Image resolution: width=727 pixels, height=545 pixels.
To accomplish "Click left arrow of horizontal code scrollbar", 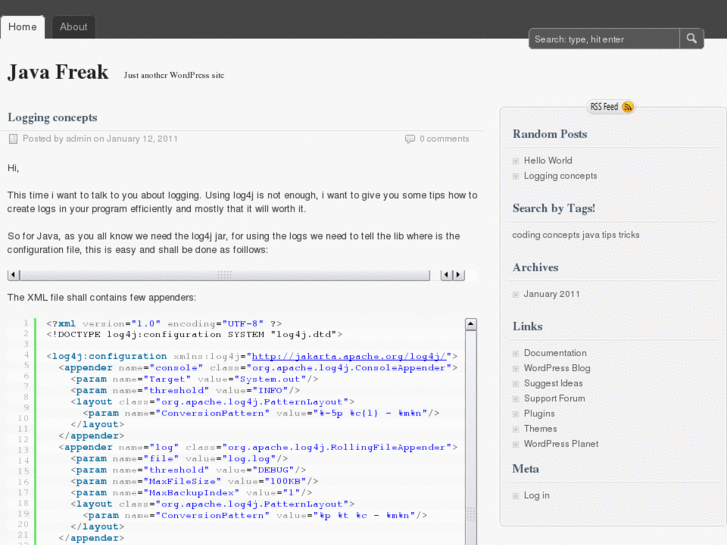I will [12, 275].
